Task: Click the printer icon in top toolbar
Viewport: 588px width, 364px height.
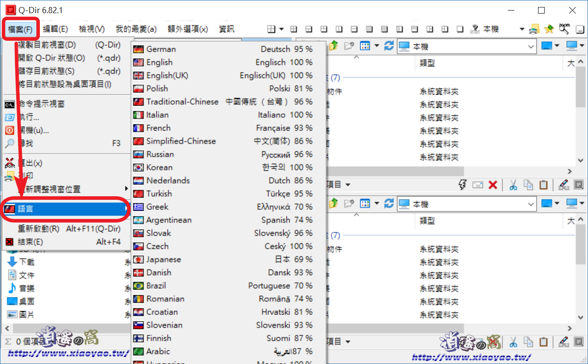Action: [534, 29]
